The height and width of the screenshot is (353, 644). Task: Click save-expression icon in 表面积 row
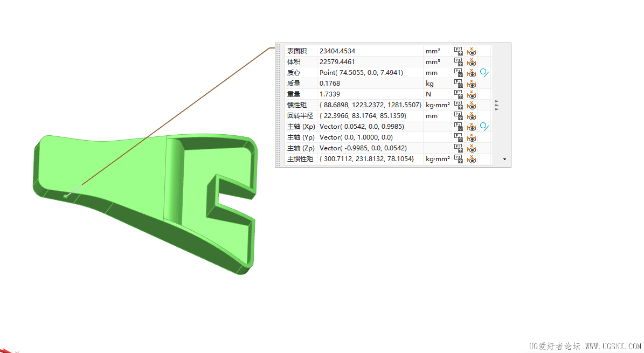[x=459, y=51]
